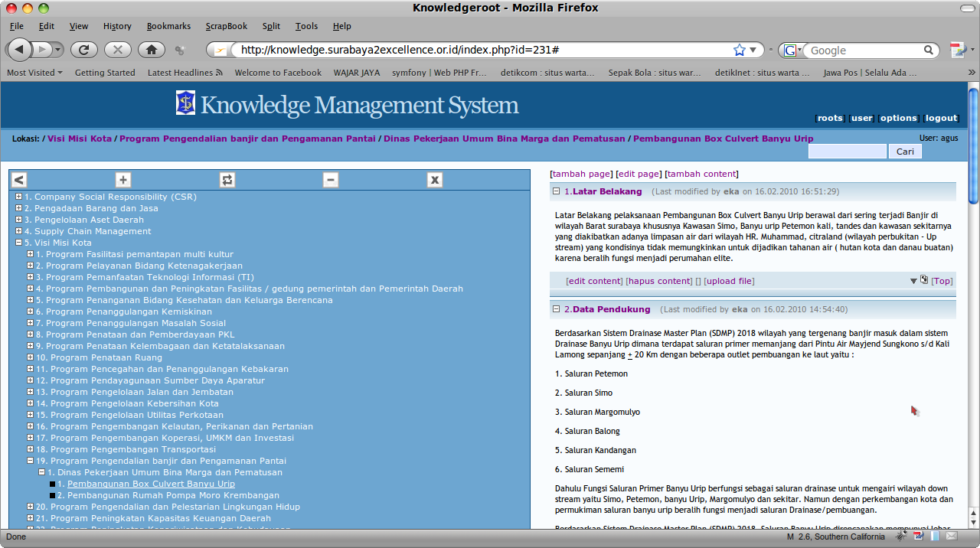Click the site favicon in the address bar
The width and height of the screenshot is (980, 548).
(x=221, y=51)
